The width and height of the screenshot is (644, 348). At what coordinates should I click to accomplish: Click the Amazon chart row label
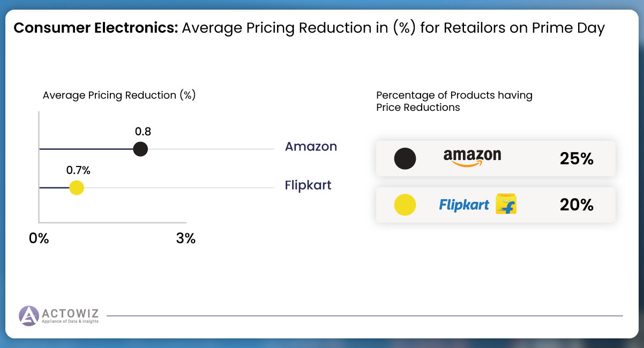(x=311, y=146)
